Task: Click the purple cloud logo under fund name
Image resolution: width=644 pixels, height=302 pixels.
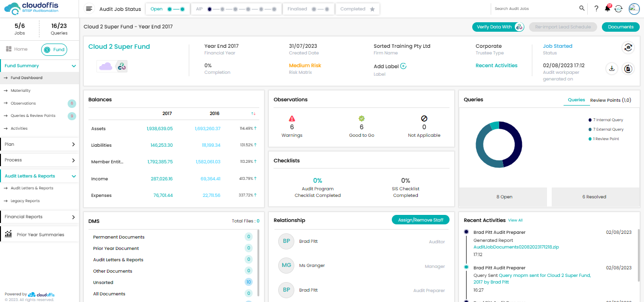Action: tap(106, 66)
